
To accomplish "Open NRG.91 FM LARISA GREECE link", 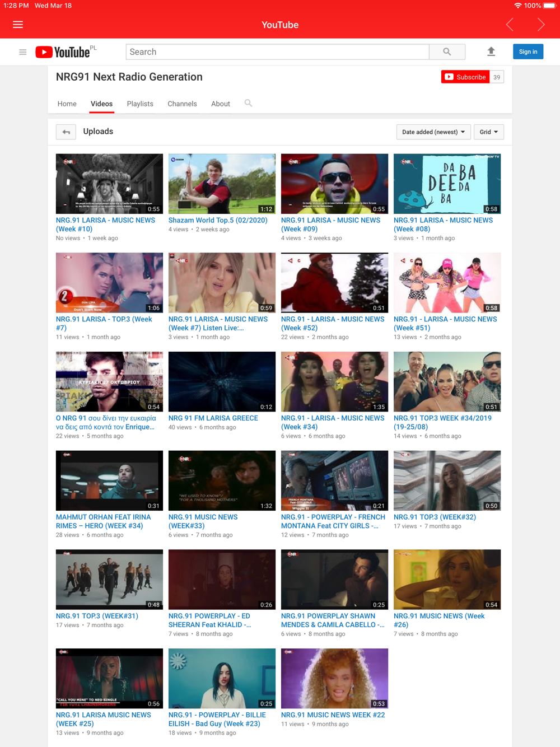I will [213, 418].
